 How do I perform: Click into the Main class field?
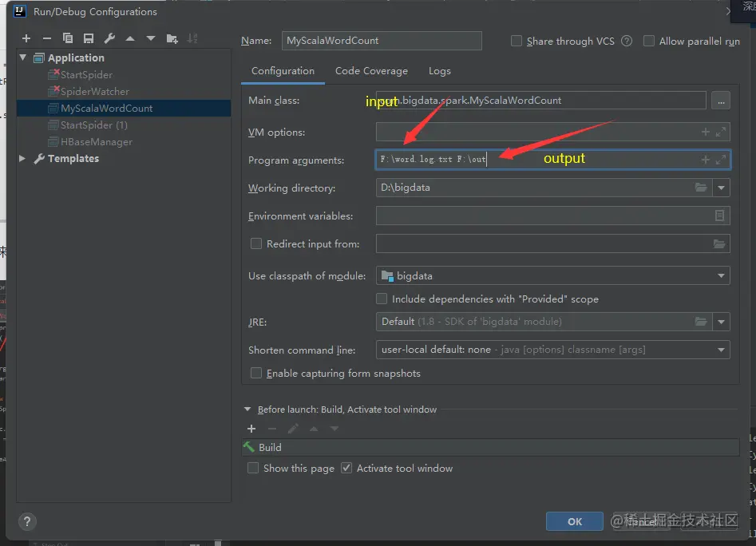[541, 101]
